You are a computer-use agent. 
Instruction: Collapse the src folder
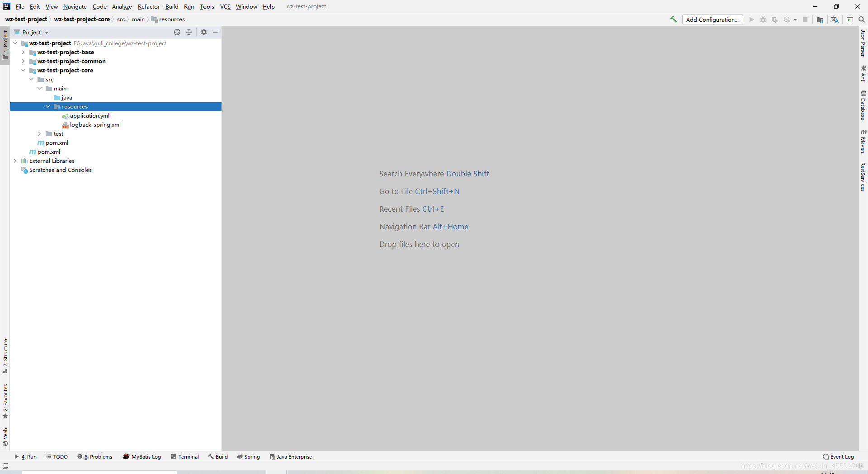(31, 80)
